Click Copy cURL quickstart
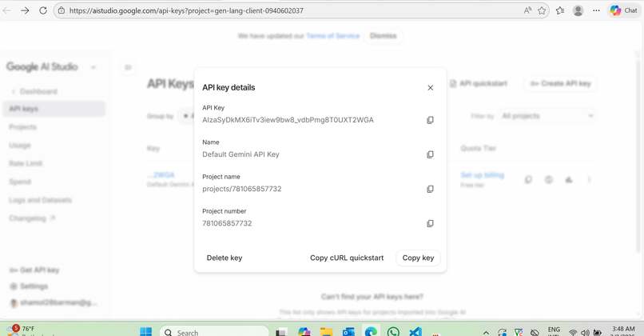 [x=347, y=258]
